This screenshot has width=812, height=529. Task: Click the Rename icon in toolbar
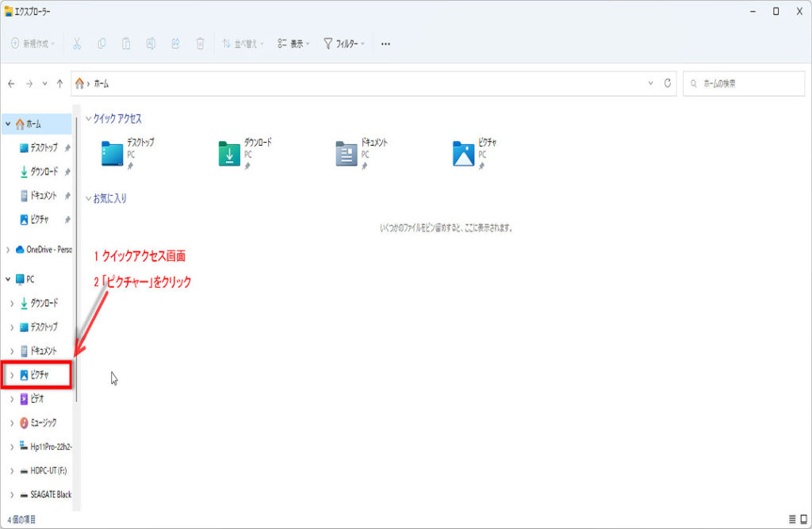(151, 44)
